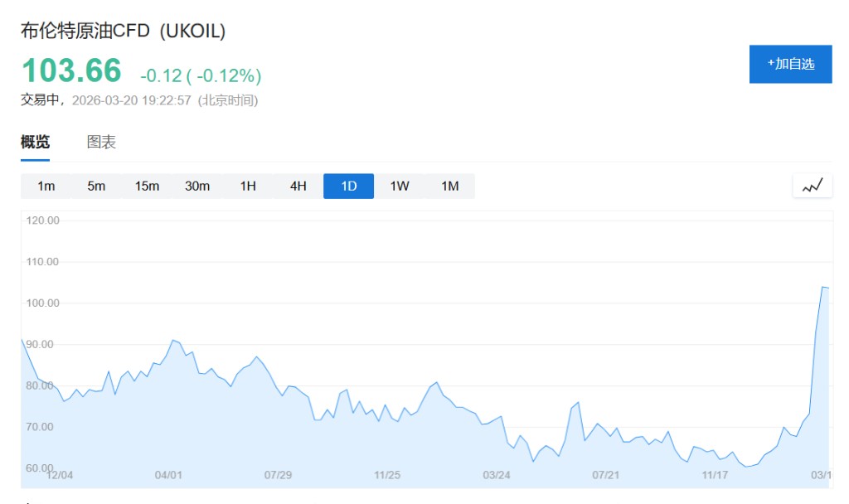Click the 103.66 current price
The image size is (849, 504).
click(71, 70)
